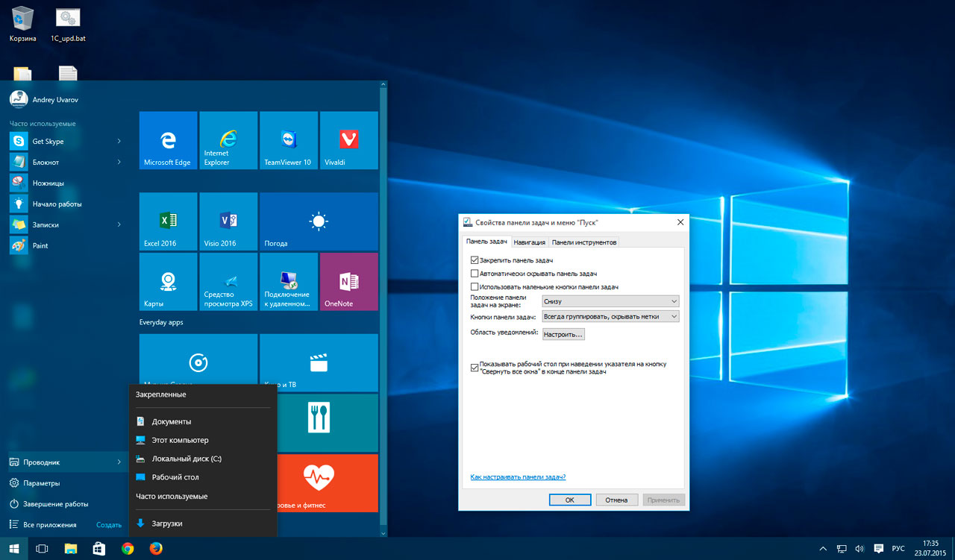
Task: Click the Start menu vertical scrollbar
Action: [x=383, y=298]
